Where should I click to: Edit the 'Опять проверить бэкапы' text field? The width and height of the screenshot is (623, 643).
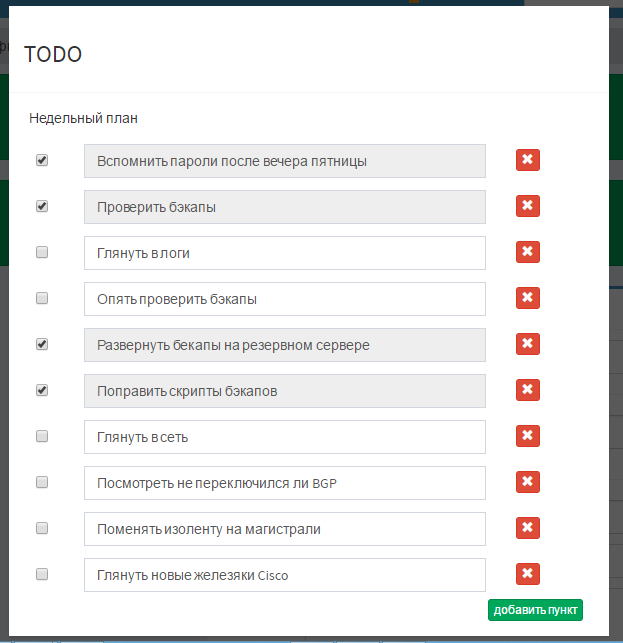(285, 299)
